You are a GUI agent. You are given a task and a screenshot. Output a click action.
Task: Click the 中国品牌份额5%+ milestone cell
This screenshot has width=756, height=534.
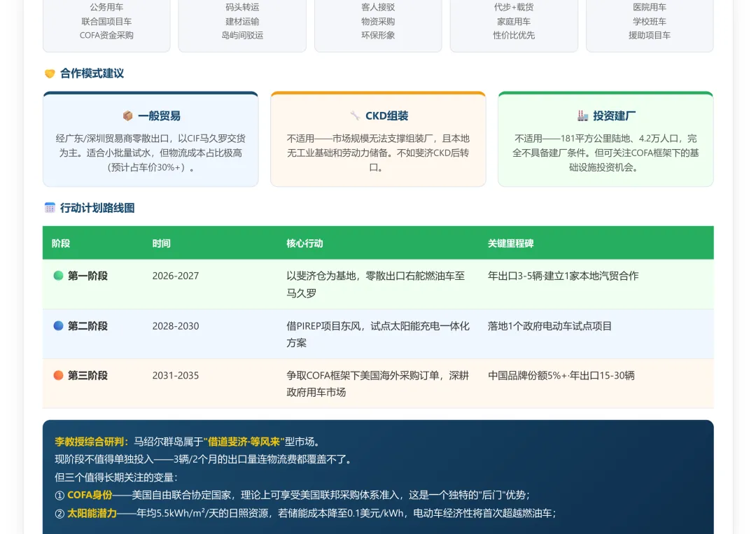(561, 375)
